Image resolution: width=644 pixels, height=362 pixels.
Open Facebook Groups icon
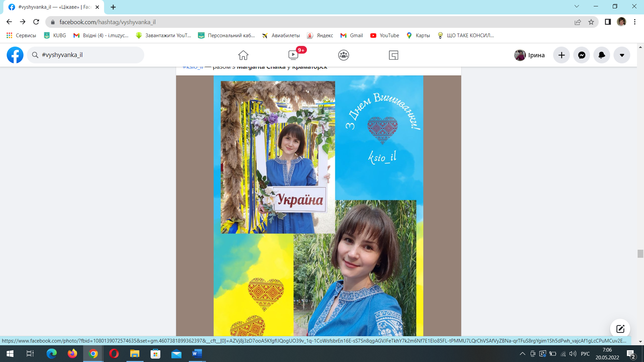343,55
